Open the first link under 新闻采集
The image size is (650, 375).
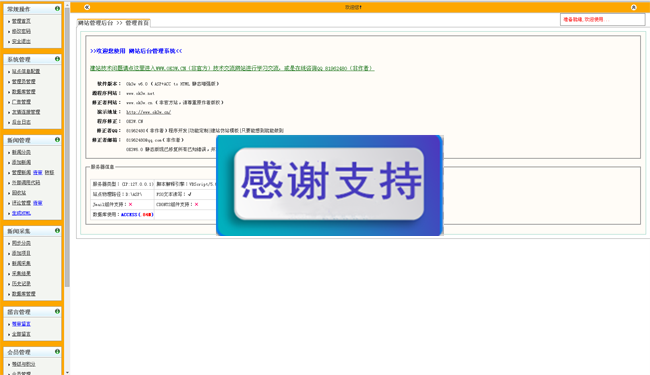[x=21, y=243]
